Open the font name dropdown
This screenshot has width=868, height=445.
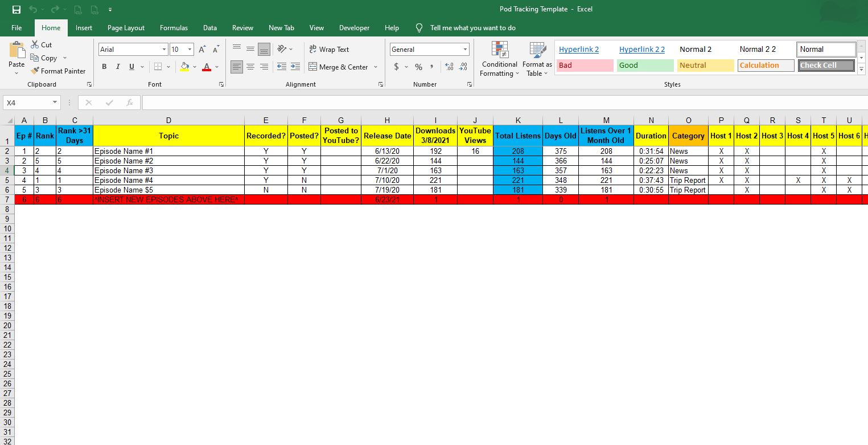click(163, 50)
